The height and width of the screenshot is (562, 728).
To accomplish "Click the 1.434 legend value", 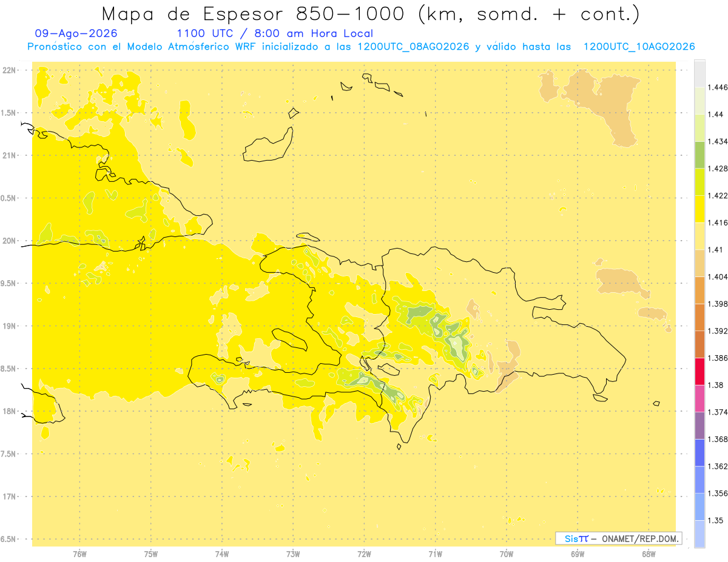I will (718, 141).
